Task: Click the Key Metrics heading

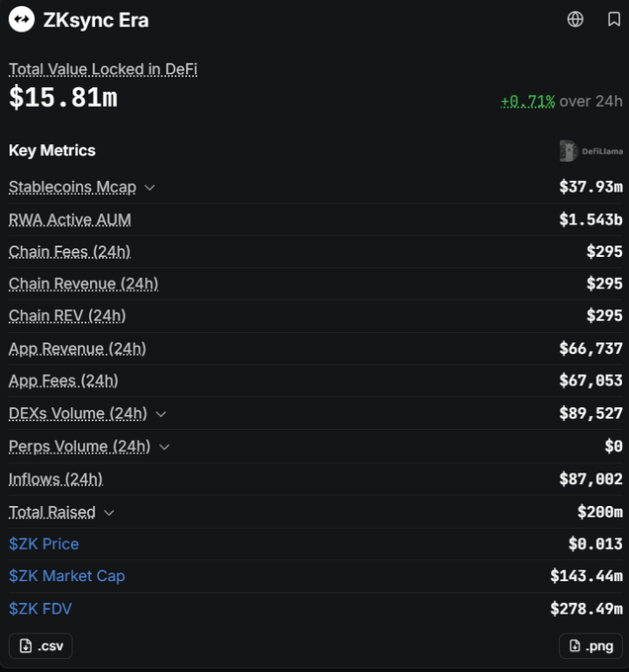Action: [x=52, y=151]
